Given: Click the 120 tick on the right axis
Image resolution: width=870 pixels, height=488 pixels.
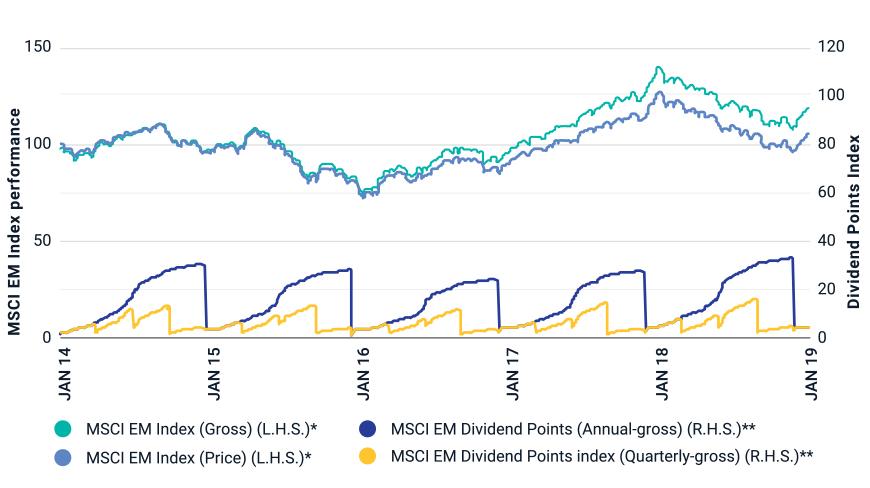Looking at the screenshot, I should pyautogui.click(x=833, y=48).
